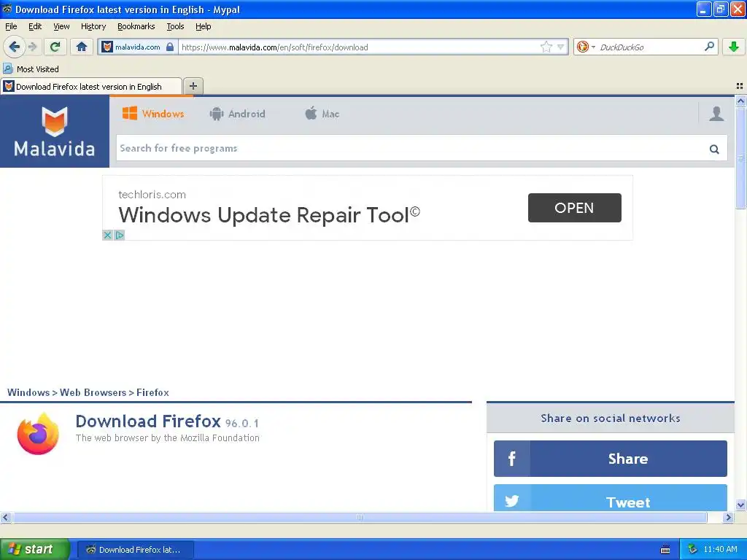Click the search magnifier in DuckDuckGo box

(709, 46)
